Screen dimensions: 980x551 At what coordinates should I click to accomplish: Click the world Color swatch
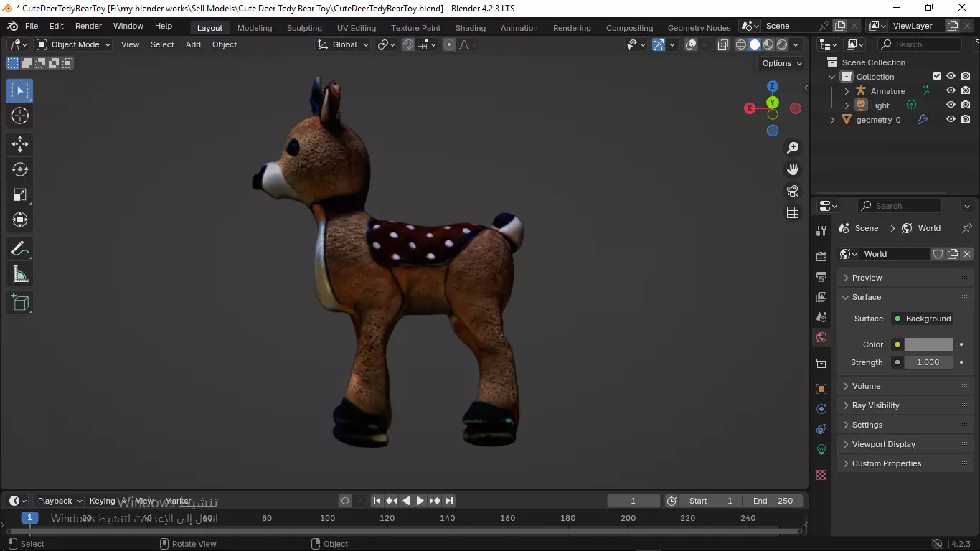[x=928, y=344]
